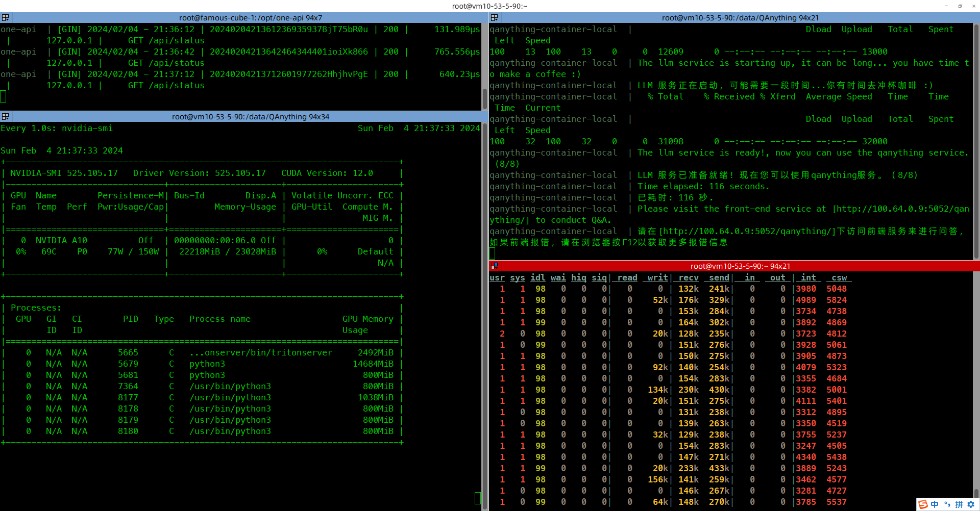Click the scrollbar of the qanything log pane
The height and width of the screenshot is (511, 980).
point(976,141)
